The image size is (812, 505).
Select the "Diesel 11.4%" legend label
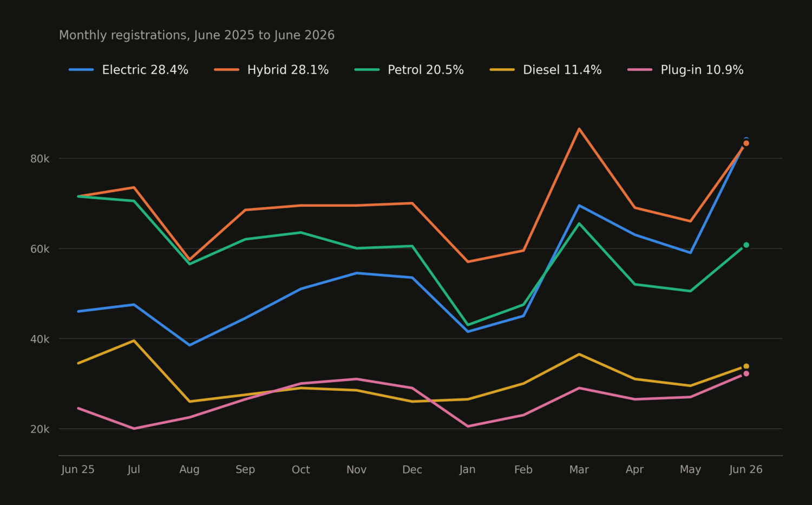[562, 70]
